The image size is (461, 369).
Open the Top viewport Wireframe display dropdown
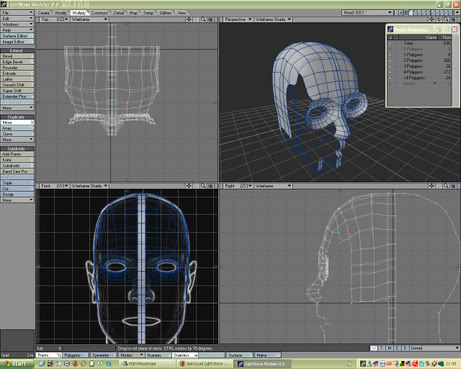pos(89,19)
